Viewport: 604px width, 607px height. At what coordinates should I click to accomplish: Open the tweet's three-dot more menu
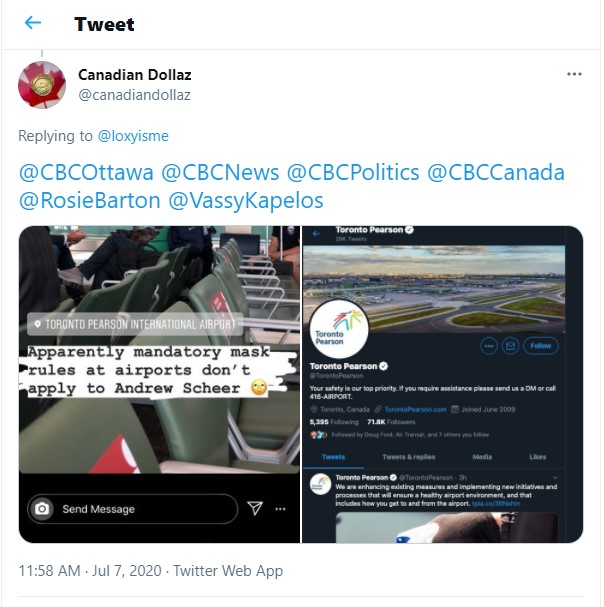(574, 74)
